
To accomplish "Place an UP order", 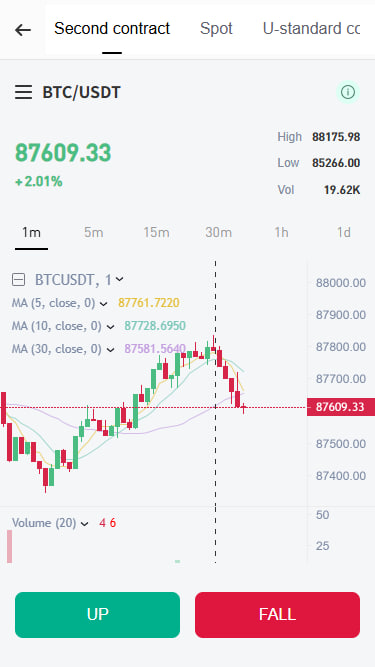I will (97, 615).
